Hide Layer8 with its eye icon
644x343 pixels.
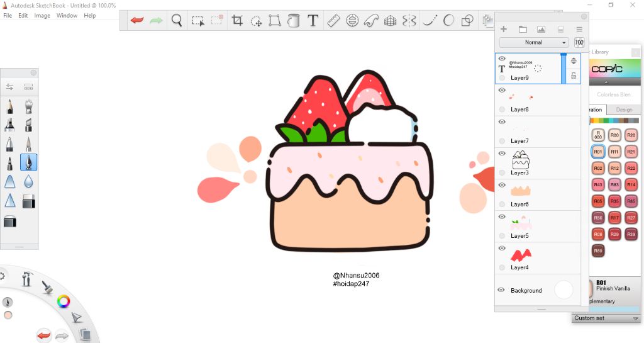(502, 91)
